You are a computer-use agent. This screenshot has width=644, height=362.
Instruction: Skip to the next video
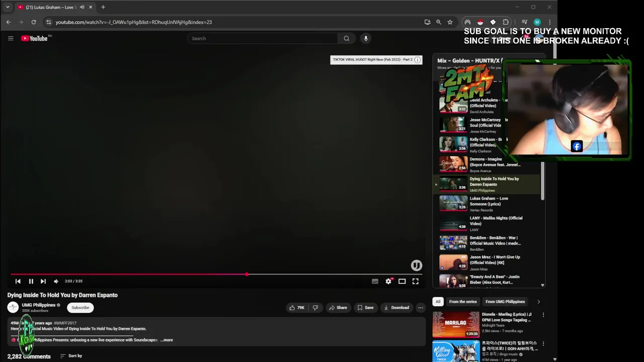point(43,281)
